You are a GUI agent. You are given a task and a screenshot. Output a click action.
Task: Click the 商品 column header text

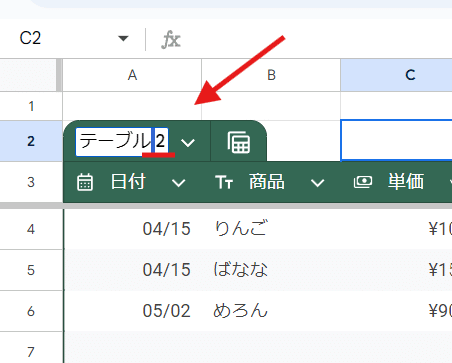267,182
